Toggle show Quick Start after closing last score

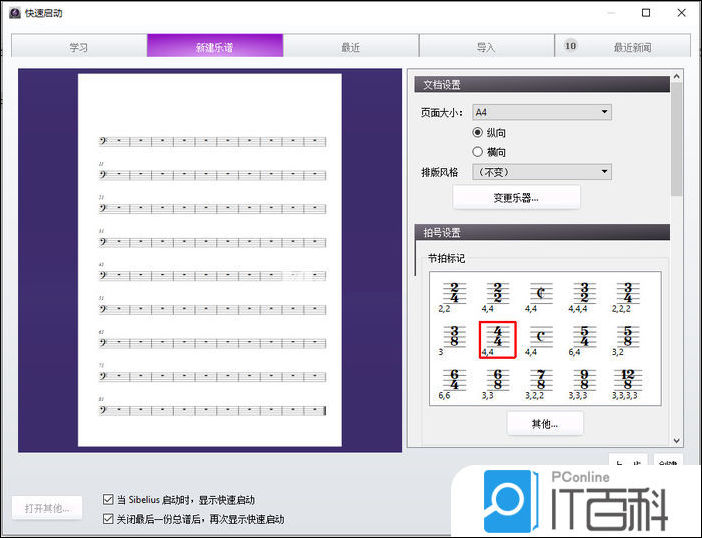click(x=108, y=519)
